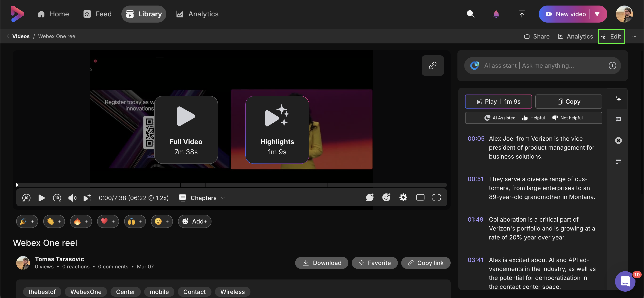Toggle theater mode view
The height and width of the screenshot is (298, 644).
[x=420, y=197]
